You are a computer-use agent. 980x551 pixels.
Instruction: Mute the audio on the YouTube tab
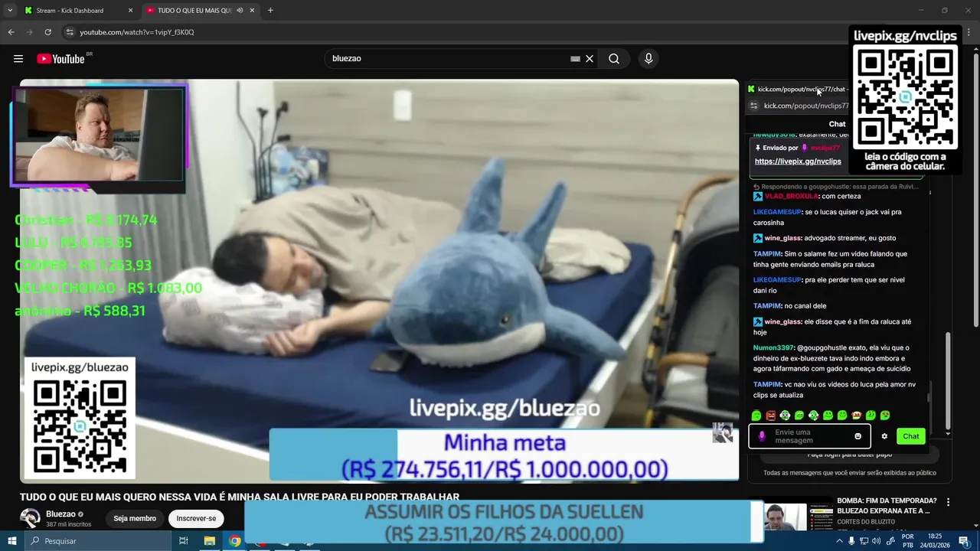click(x=240, y=11)
